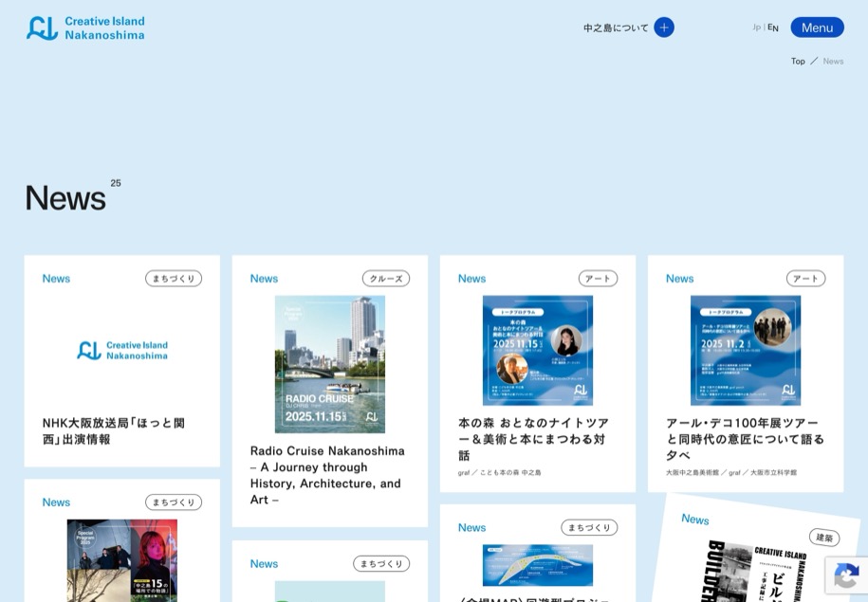
Task: Open the venue map thumbnail image
Action: point(538,565)
